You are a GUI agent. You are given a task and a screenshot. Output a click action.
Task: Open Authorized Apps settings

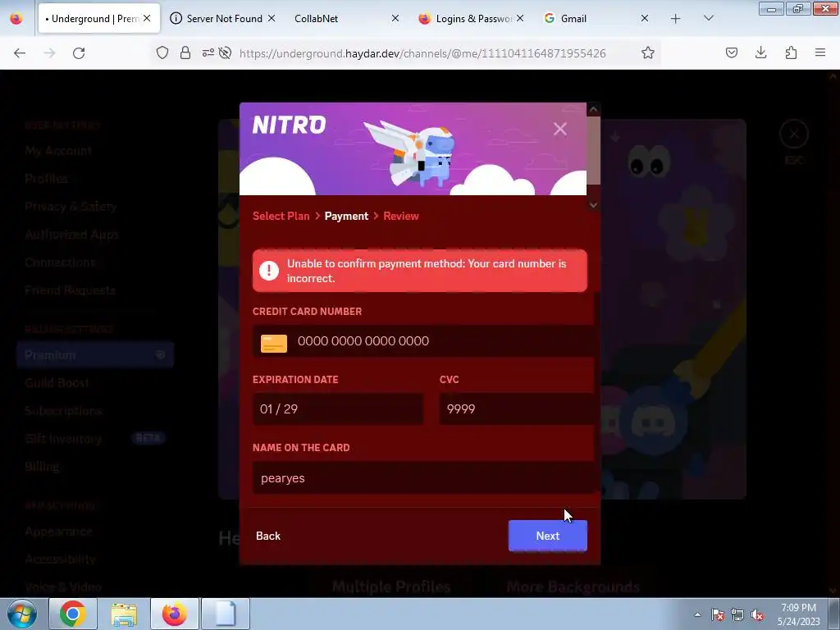(x=72, y=234)
